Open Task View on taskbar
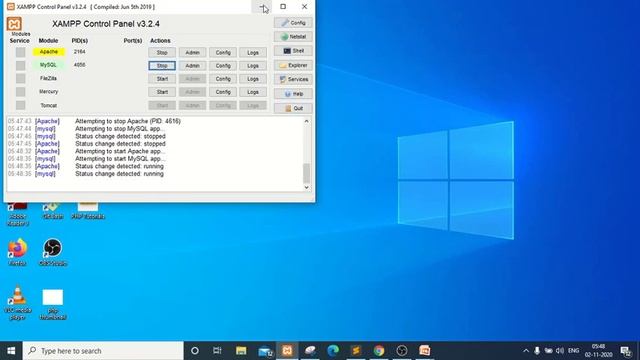This screenshot has width=640, height=360. [x=218, y=351]
